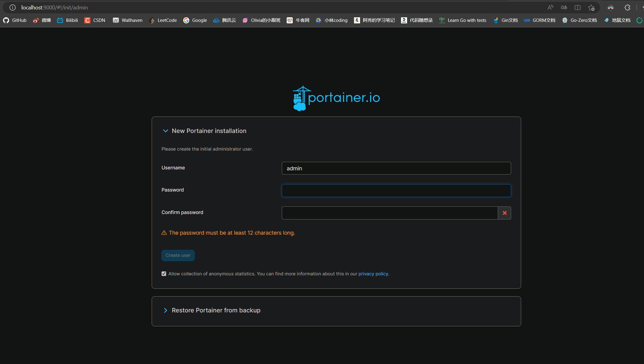Collapse the New Portainer installation section
The width and height of the screenshot is (644, 364).
[x=165, y=131]
